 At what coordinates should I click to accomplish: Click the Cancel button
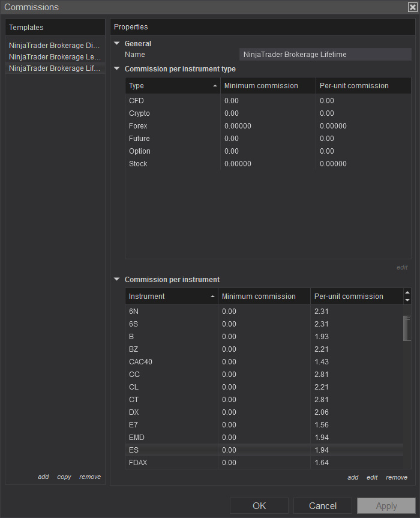(323, 506)
